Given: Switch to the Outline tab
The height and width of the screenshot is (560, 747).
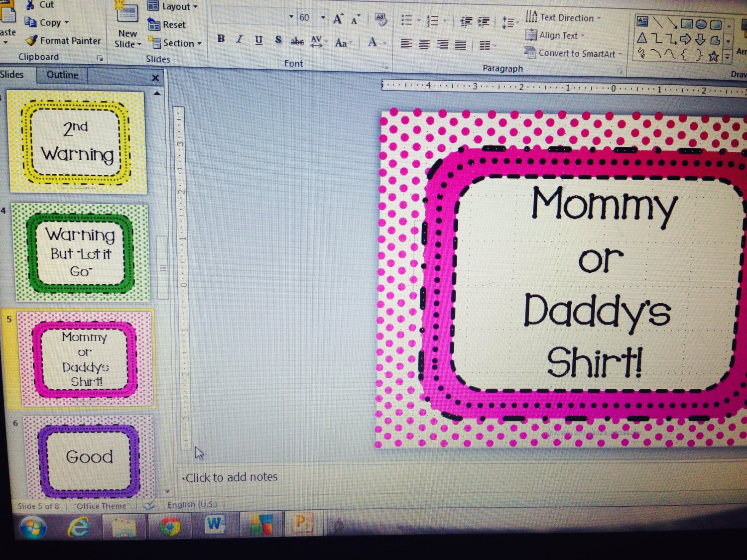Looking at the screenshot, I should (62, 75).
